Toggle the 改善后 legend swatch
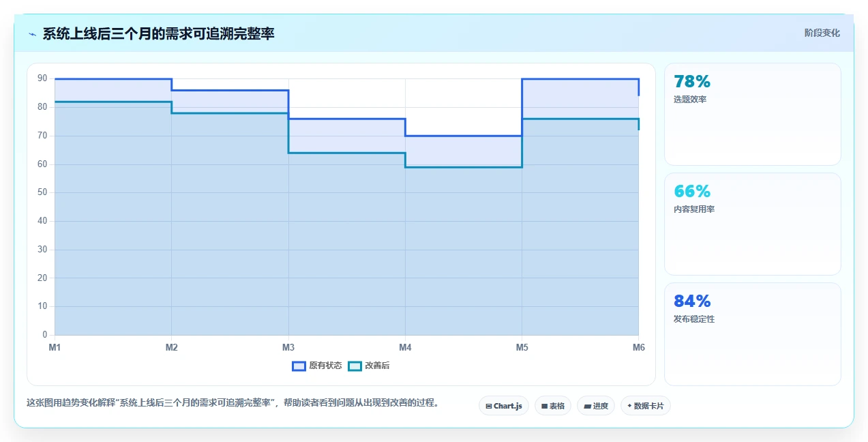Screen dimensions: 868x442 click(x=355, y=366)
